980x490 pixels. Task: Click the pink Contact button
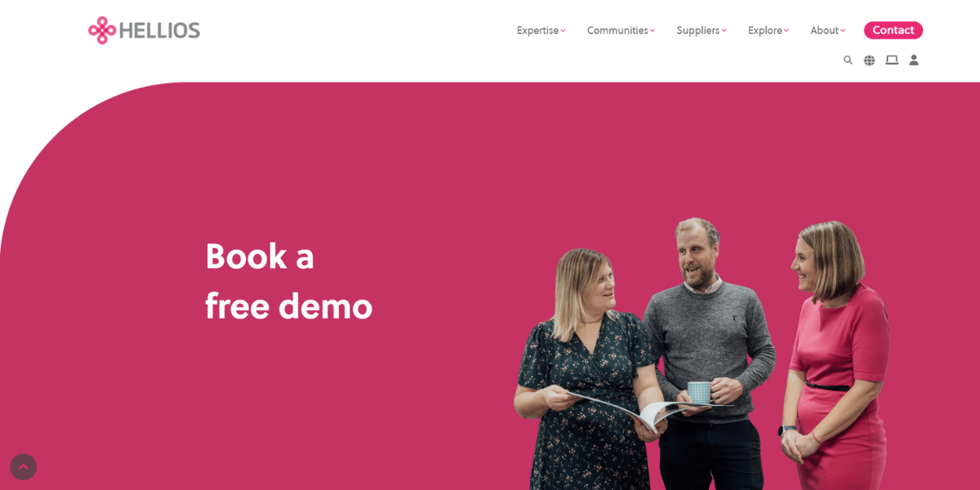(x=893, y=30)
